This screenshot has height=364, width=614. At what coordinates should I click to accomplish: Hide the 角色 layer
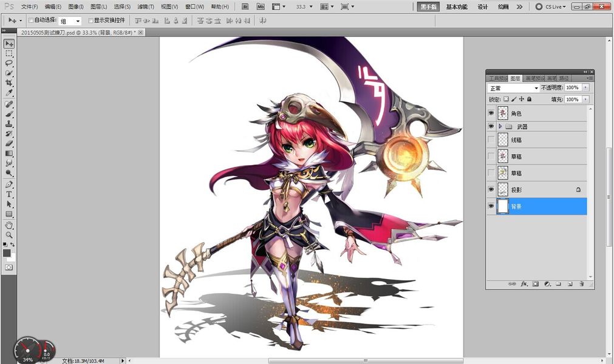tap(491, 113)
